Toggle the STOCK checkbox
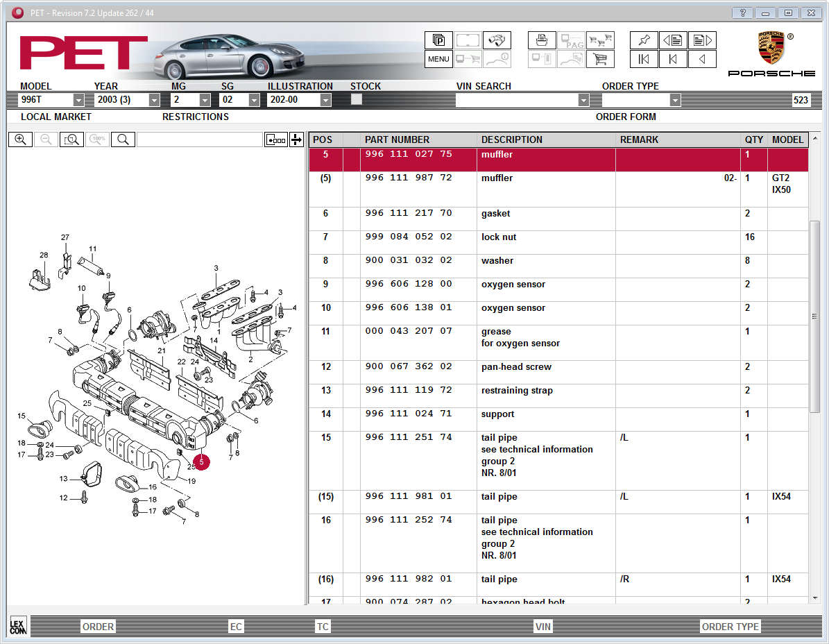 point(357,99)
